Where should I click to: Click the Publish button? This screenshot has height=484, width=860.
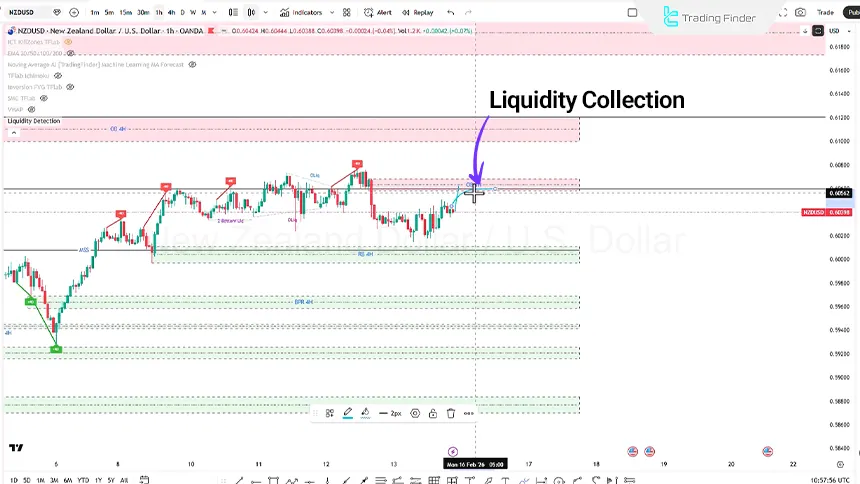click(x=852, y=12)
